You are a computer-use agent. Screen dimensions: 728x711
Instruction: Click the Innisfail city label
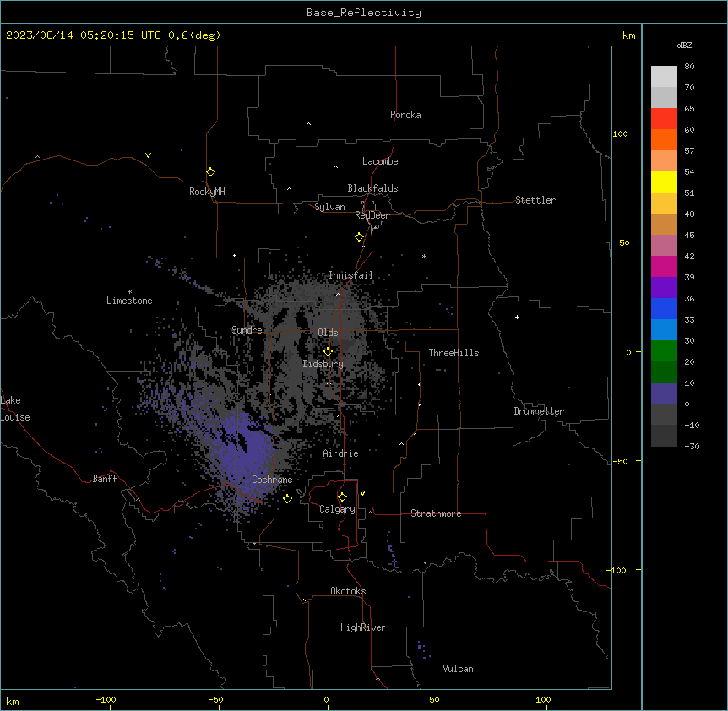[350, 275]
